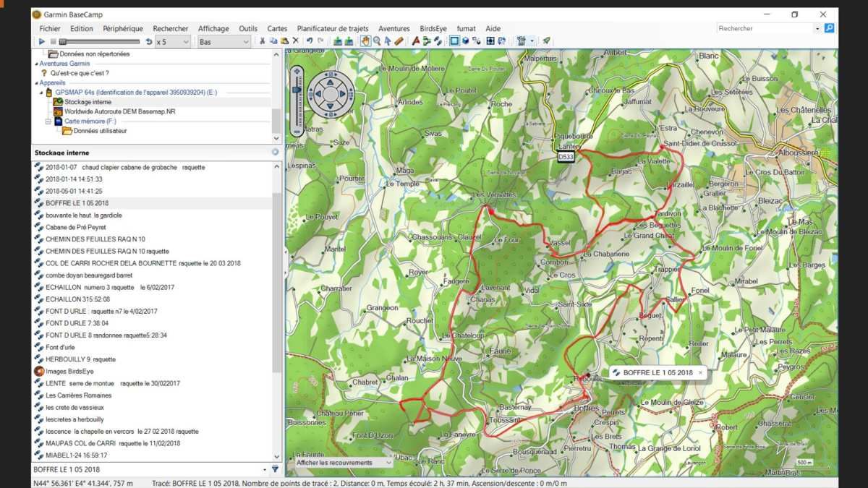Select track BOFFRE LE 1 05 2018 in list
868x488 pixels.
77,203
